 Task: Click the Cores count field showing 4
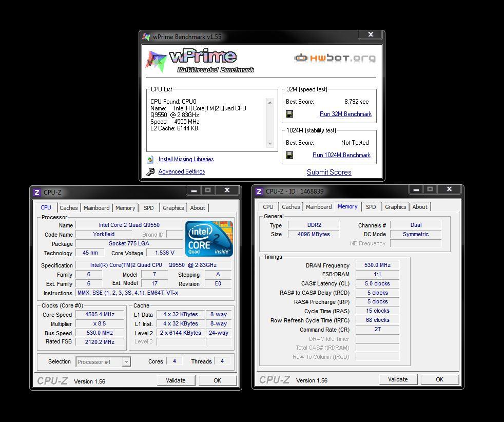coord(175,361)
